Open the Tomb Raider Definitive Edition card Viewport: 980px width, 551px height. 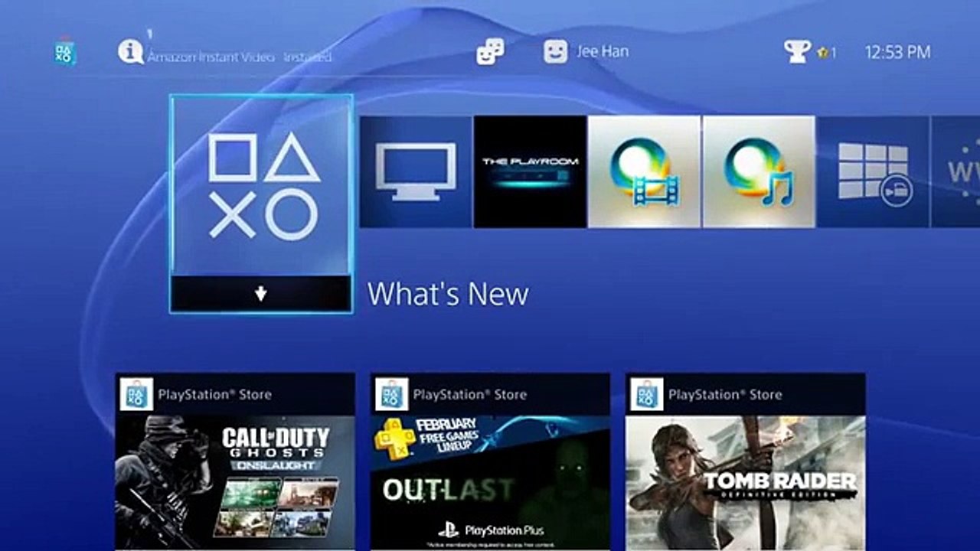point(746,461)
